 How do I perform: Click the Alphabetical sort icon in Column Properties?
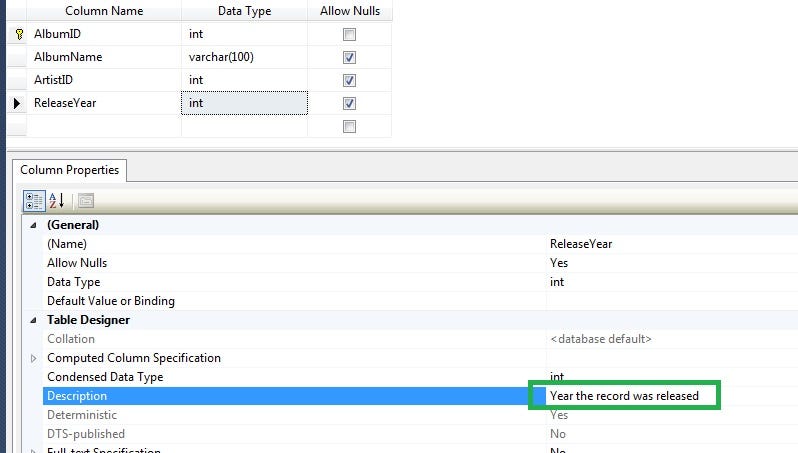[x=56, y=201]
